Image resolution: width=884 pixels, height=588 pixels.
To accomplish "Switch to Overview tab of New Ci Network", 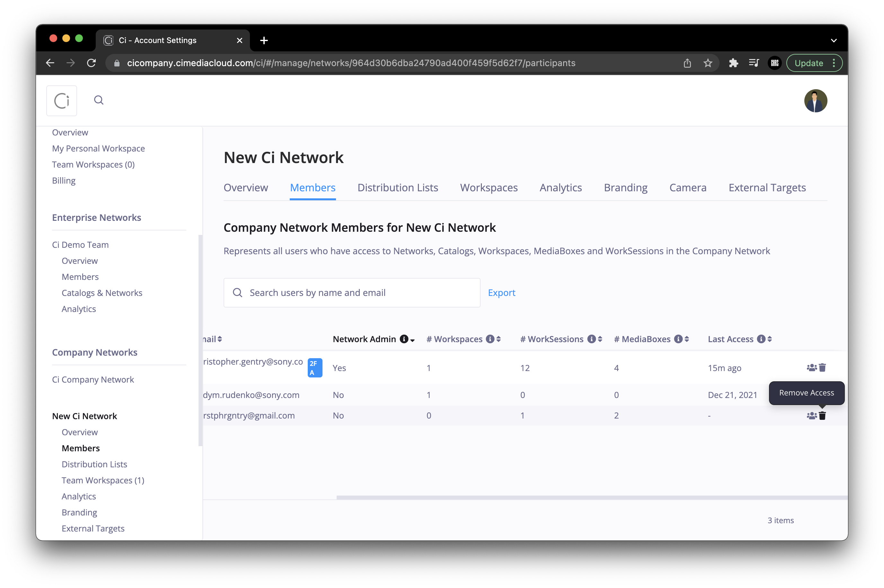I will 246,187.
